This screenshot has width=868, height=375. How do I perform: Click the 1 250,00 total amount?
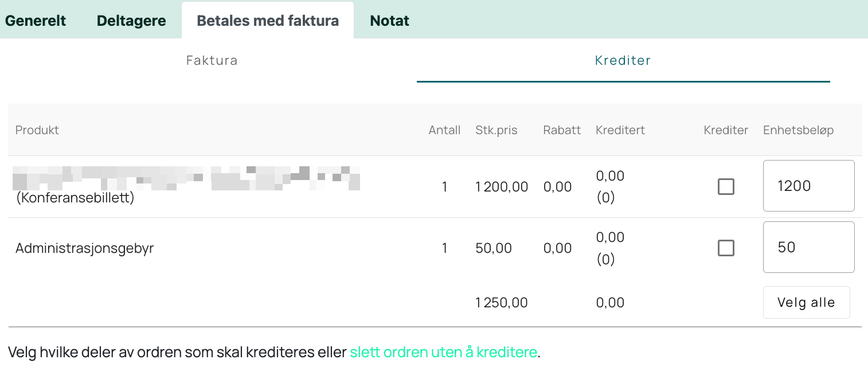502,303
